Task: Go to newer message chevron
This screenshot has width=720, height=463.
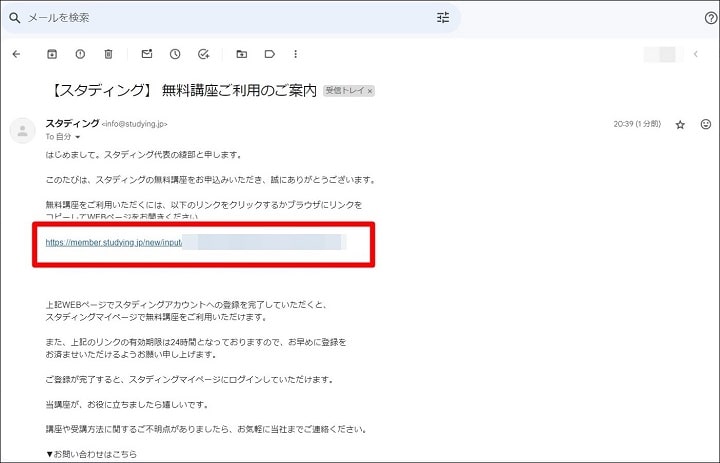Action: point(696,54)
